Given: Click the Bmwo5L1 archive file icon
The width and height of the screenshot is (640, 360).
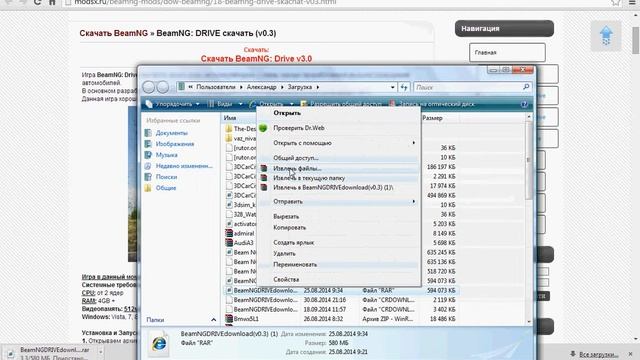Looking at the screenshot, I should coord(229,319).
